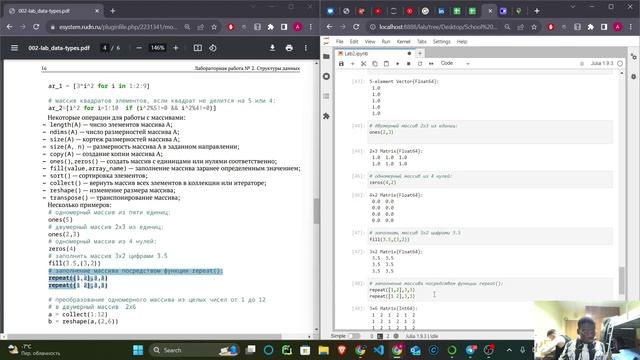Cut the selected notebook cell
Image resolution: width=640 pixels, height=360 pixels.
pyautogui.click(x=363, y=64)
